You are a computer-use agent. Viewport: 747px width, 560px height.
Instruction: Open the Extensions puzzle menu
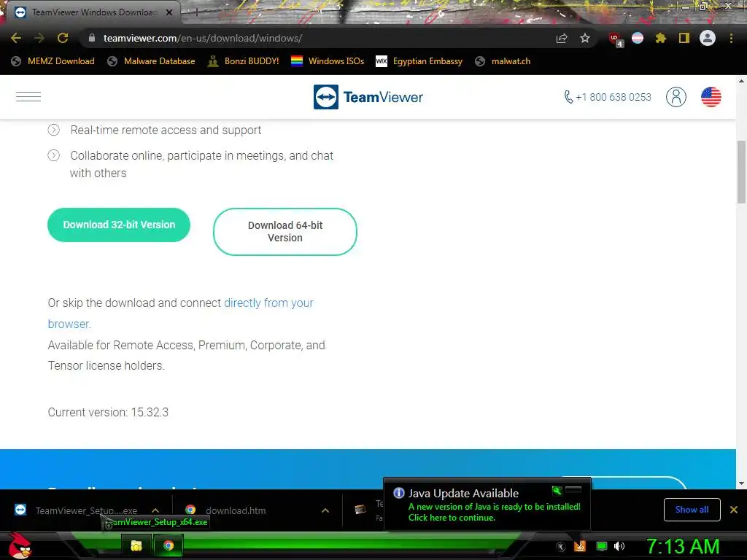click(x=660, y=38)
